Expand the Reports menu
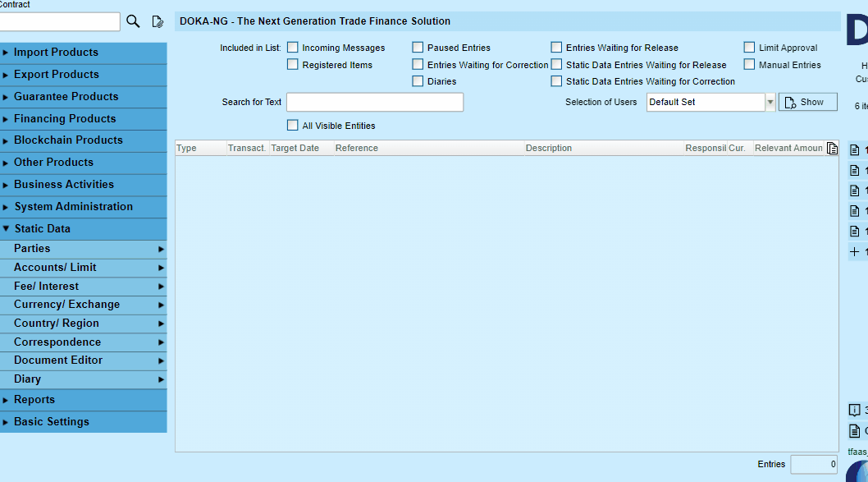This screenshot has width=868, height=482. pos(83,400)
